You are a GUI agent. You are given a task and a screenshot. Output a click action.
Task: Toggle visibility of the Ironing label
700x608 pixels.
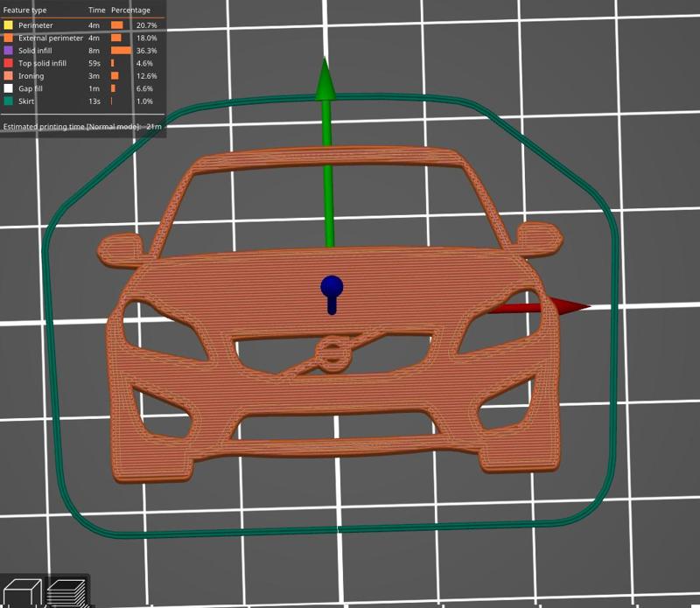31,76
